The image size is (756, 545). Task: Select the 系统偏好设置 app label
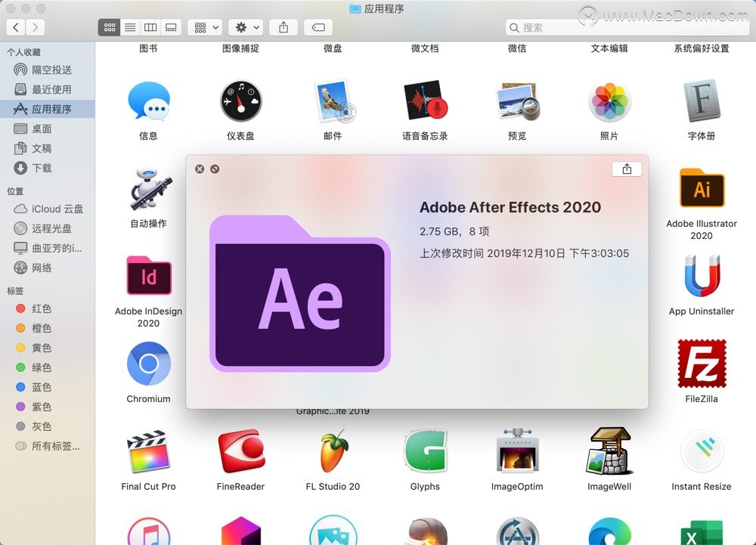click(x=702, y=48)
